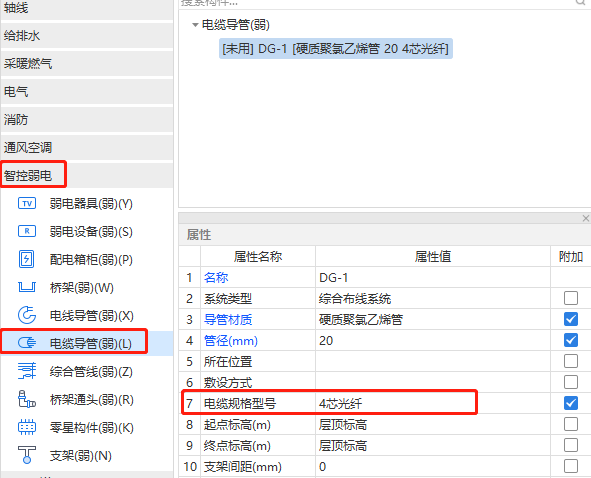The image size is (591, 478).
Task: Edit 支架间距(mm) value 0
Action: [433, 467]
